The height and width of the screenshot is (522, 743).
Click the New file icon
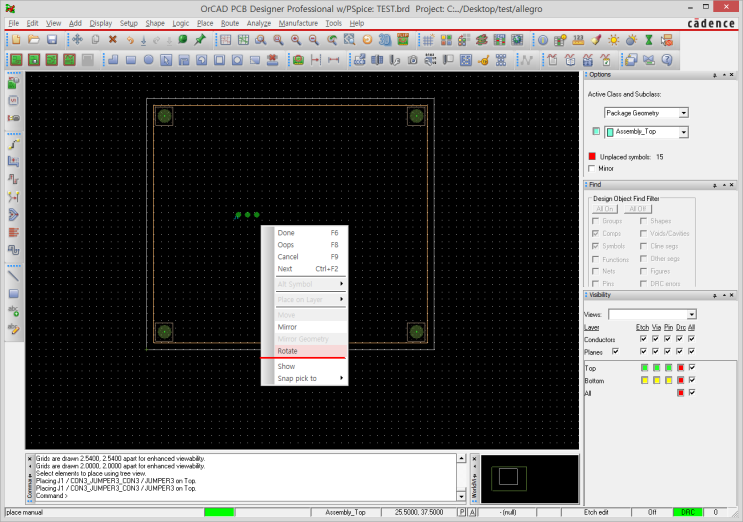tap(15, 40)
